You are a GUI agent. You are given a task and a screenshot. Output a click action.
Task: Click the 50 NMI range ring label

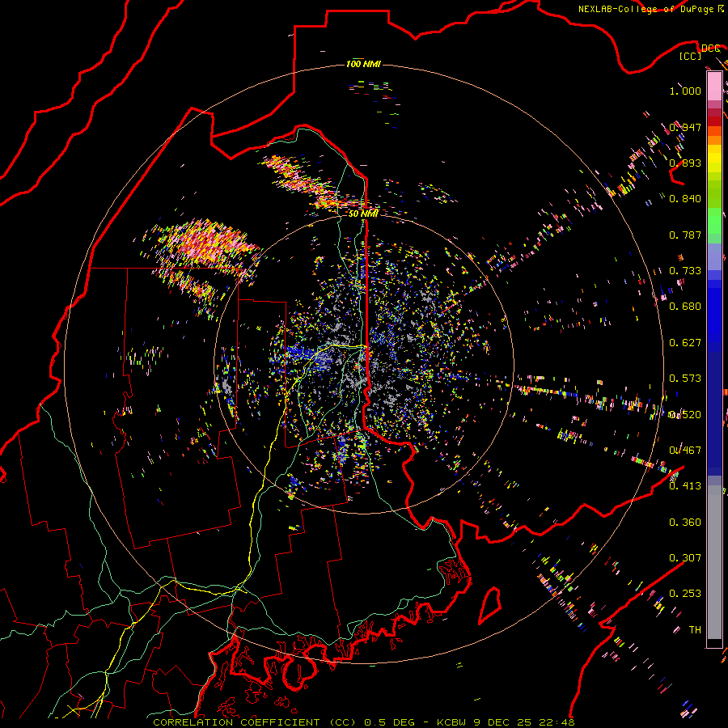(363, 214)
